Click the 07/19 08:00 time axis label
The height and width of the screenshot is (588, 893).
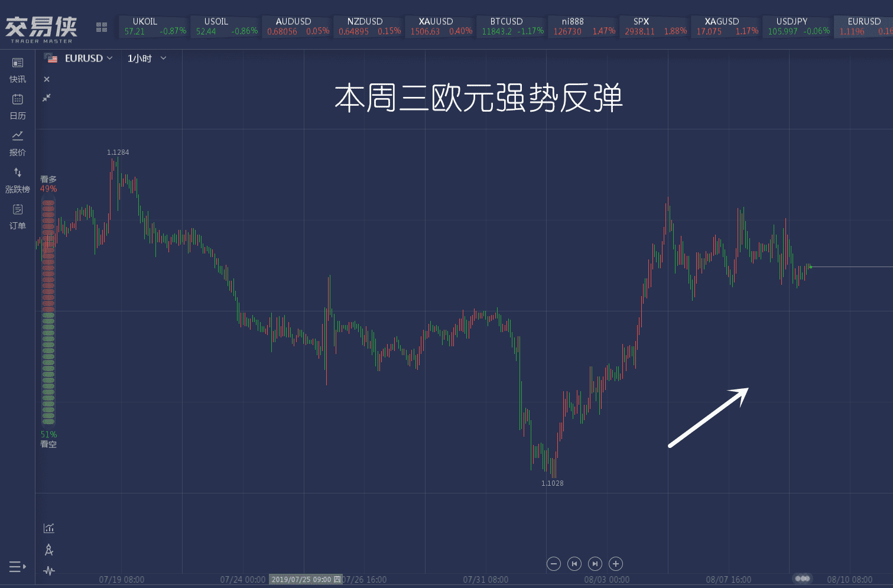(122, 580)
